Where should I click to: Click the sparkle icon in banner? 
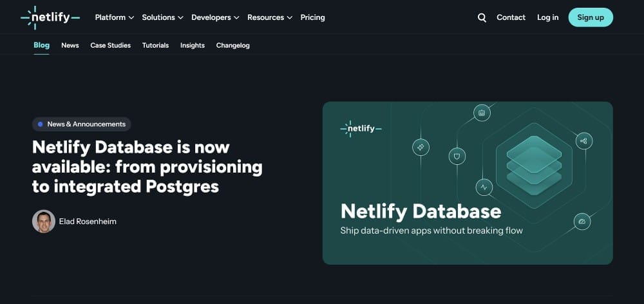click(421, 147)
